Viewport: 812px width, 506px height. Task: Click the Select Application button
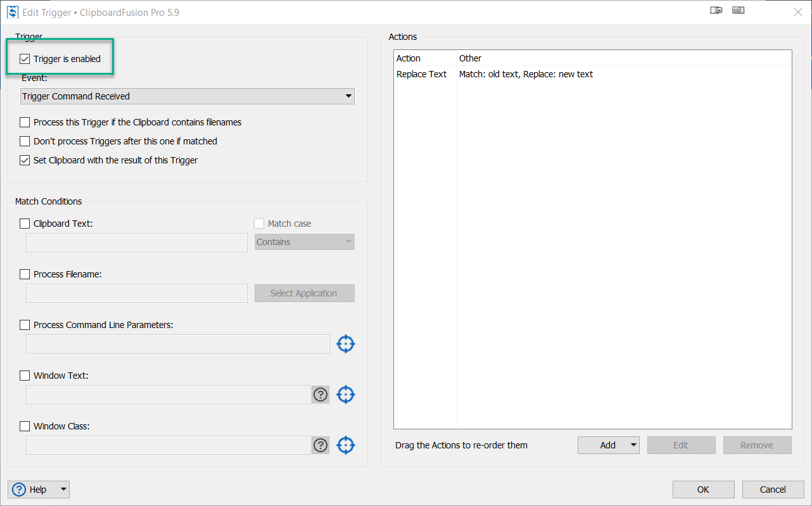coord(304,293)
